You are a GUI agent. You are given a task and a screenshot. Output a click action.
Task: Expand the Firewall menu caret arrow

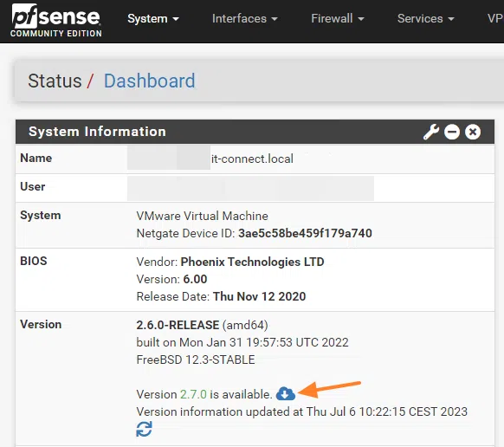(361, 19)
